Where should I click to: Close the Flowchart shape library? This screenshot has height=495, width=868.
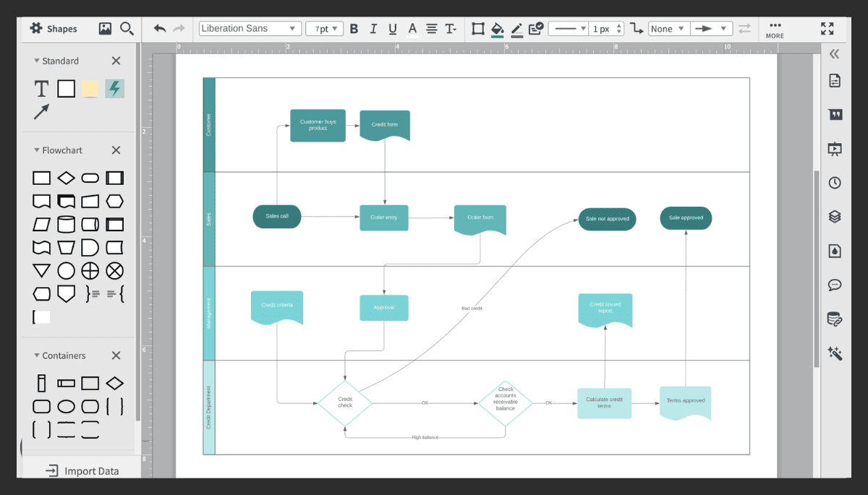pos(116,150)
